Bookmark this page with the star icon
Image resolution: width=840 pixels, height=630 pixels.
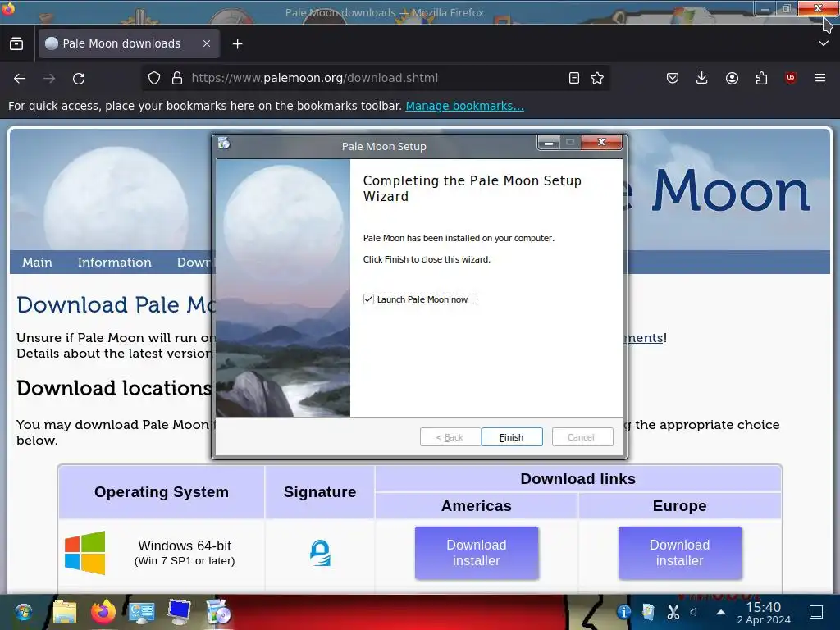597,78
